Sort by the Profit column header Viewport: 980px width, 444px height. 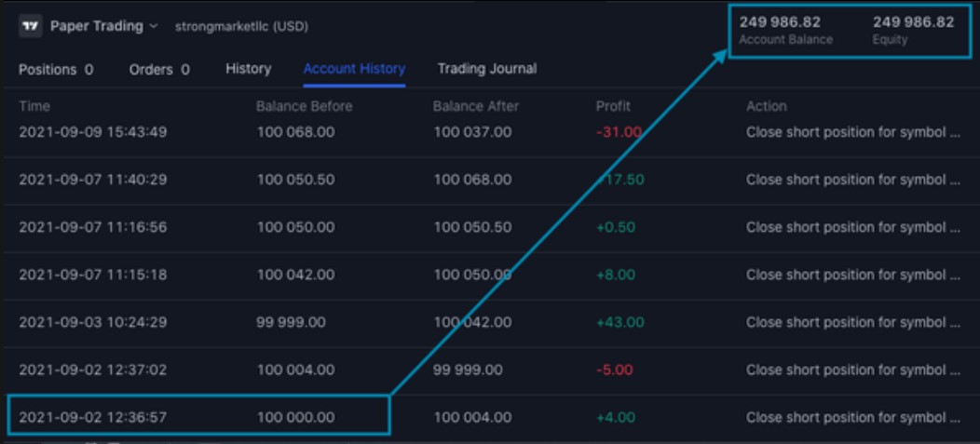613,106
